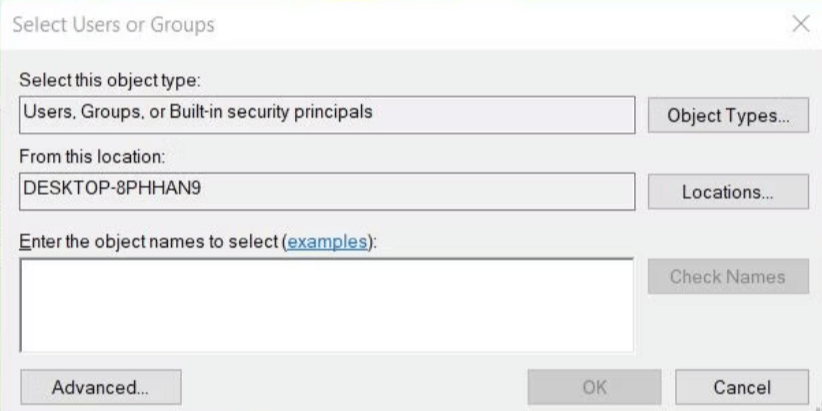
Task: Click the empty area between Advanced and OK
Action: tap(355, 387)
